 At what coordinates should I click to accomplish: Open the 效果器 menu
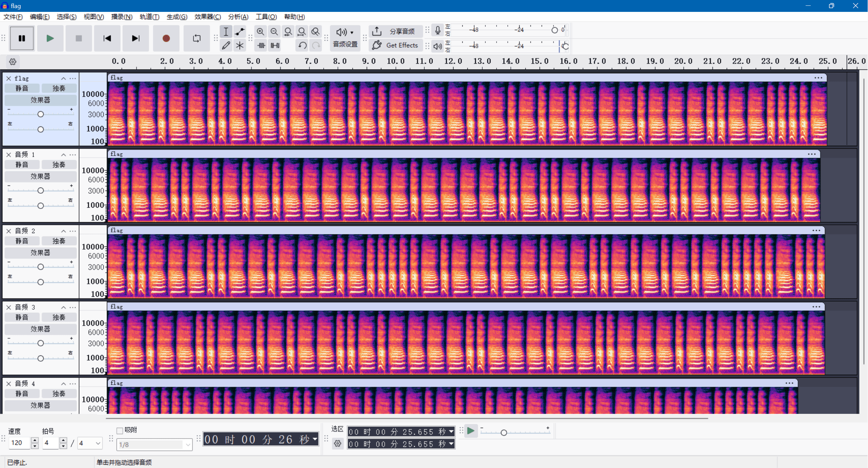[207, 17]
